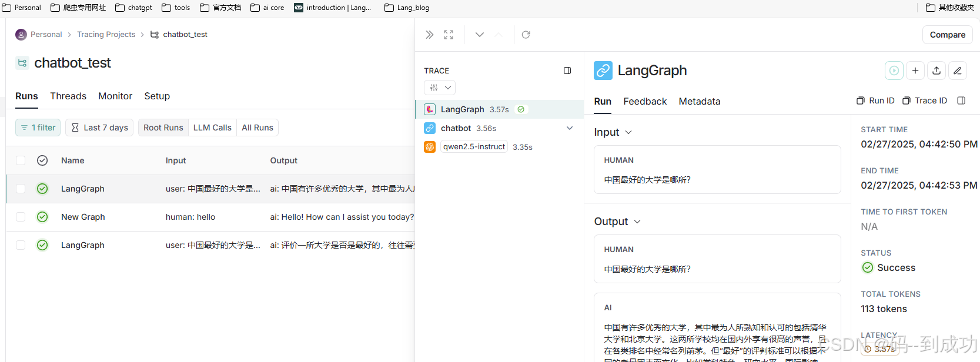The image size is (980, 362).
Task: Switch to the Setup tab
Action: click(157, 96)
